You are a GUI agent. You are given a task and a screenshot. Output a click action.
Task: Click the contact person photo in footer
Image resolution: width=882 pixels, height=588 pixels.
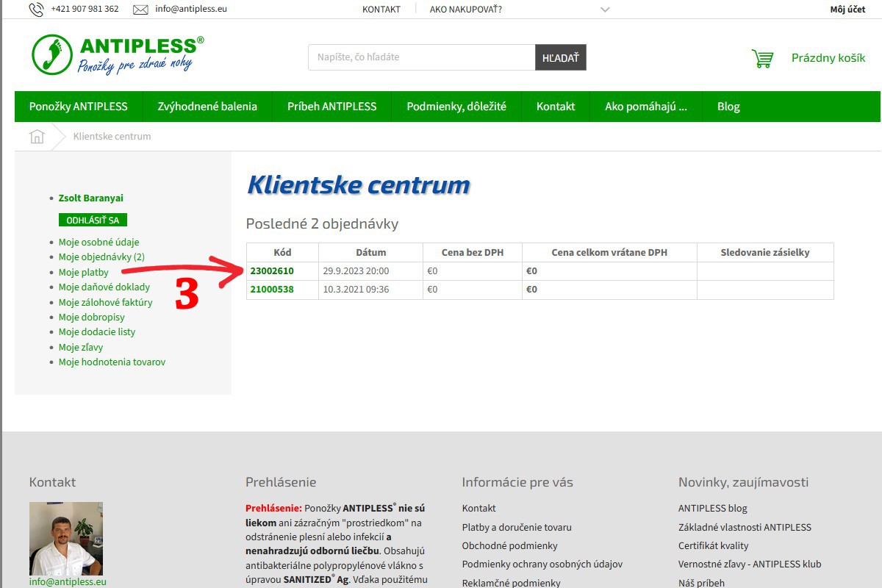click(66, 539)
